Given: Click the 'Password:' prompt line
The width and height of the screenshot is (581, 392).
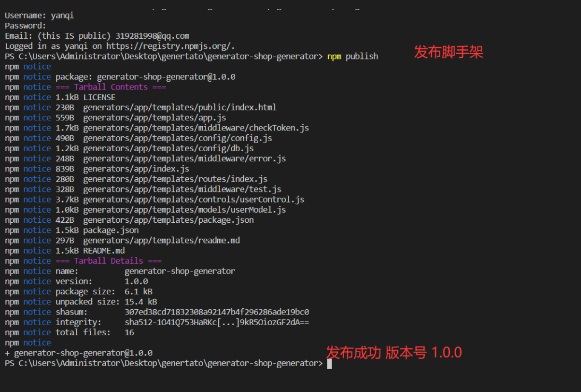Looking at the screenshot, I should [x=25, y=26].
